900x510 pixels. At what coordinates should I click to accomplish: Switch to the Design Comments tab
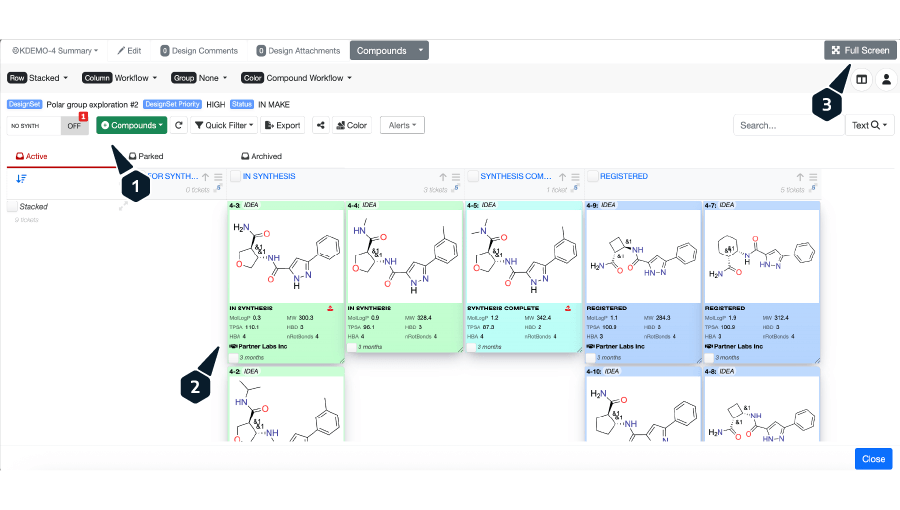coord(199,50)
